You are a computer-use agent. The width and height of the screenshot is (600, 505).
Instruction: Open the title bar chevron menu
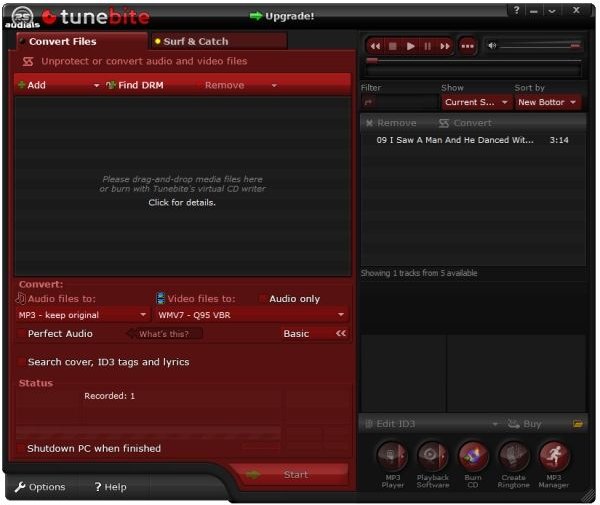(x=551, y=11)
